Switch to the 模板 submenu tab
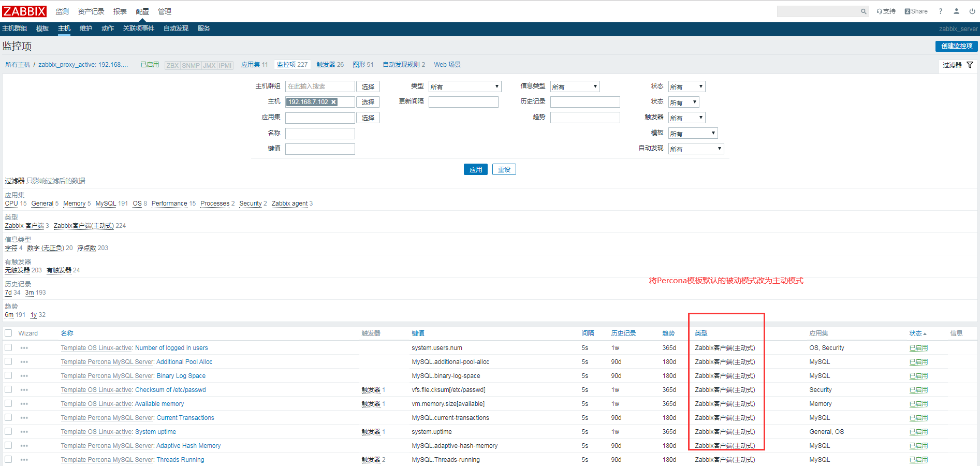 (42, 28)
